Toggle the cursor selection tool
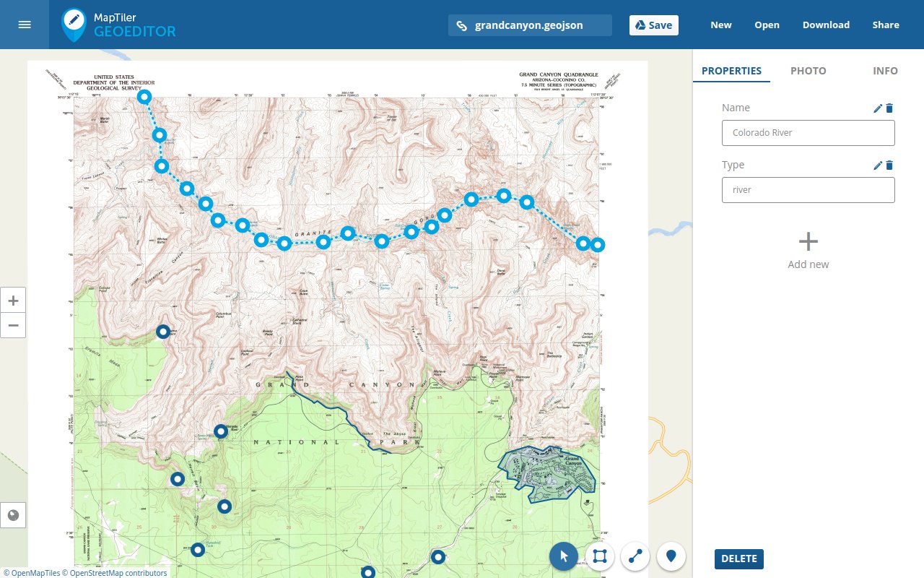Viewport: 924px width, 578px height. pyautogui.click(x=563, y=556)
